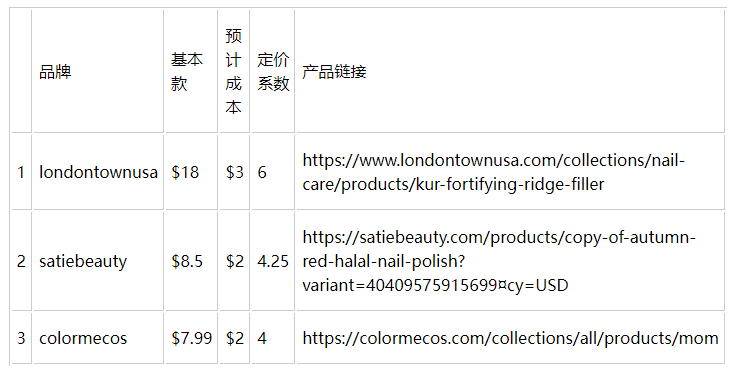Select row number 1 cell
Image resolution: width=736 pixels, height=372 pixels.
21,172
